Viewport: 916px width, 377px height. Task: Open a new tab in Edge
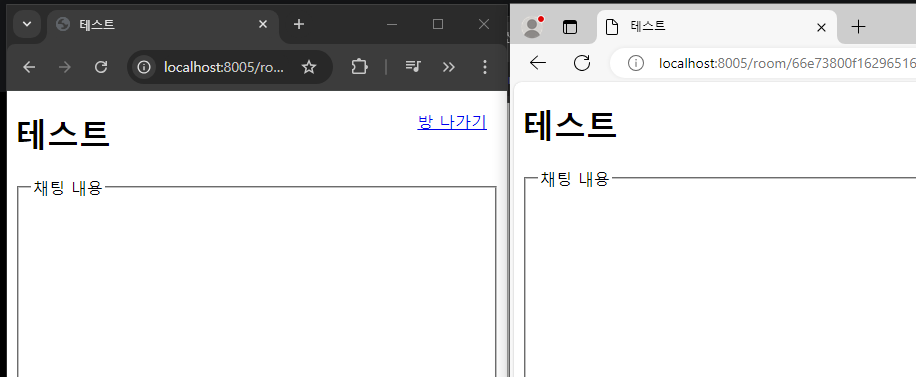[x=858, y=27]
